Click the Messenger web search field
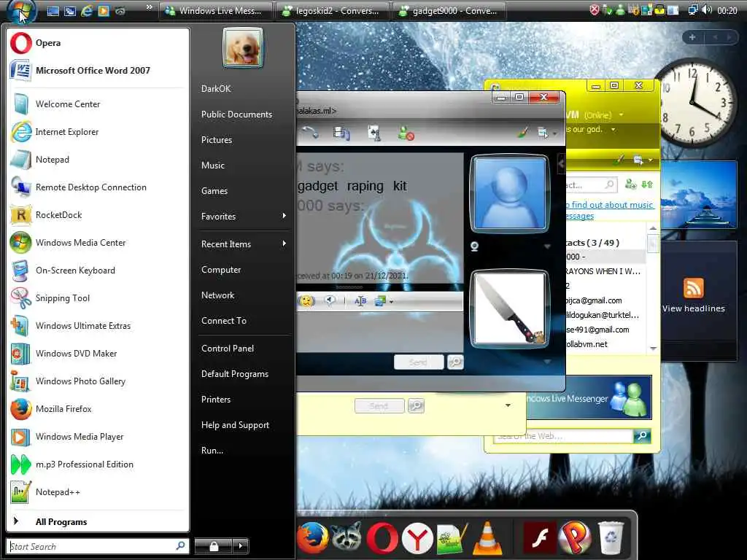This screenshot has height=560, width=747. point(564,436)
